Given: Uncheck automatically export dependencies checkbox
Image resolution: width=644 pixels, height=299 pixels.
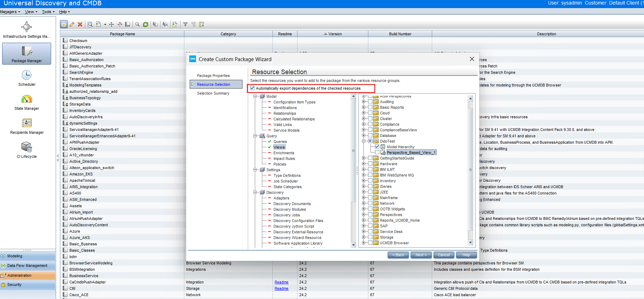Looking at the screenshot, I should tap(252, 88).
